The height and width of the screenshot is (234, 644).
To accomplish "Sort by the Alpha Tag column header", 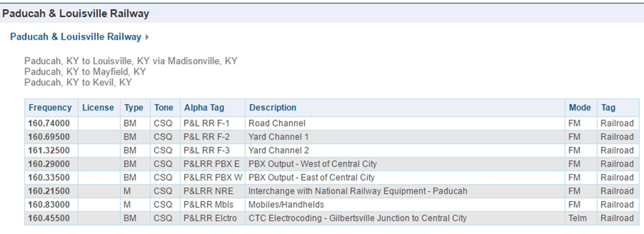I will coord(204,107).
